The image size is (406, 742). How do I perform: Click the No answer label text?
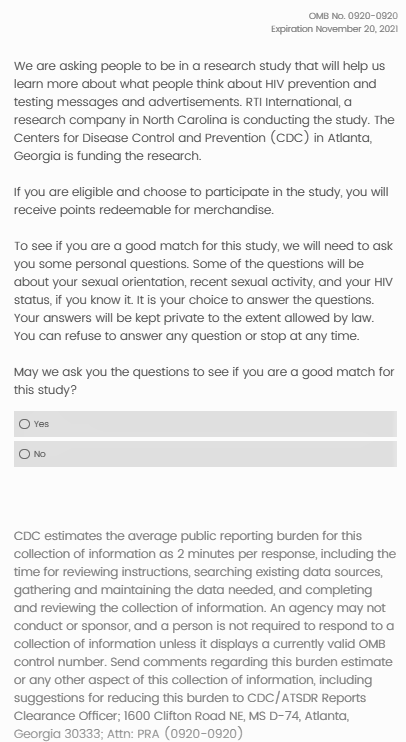[x=40, y=454]
